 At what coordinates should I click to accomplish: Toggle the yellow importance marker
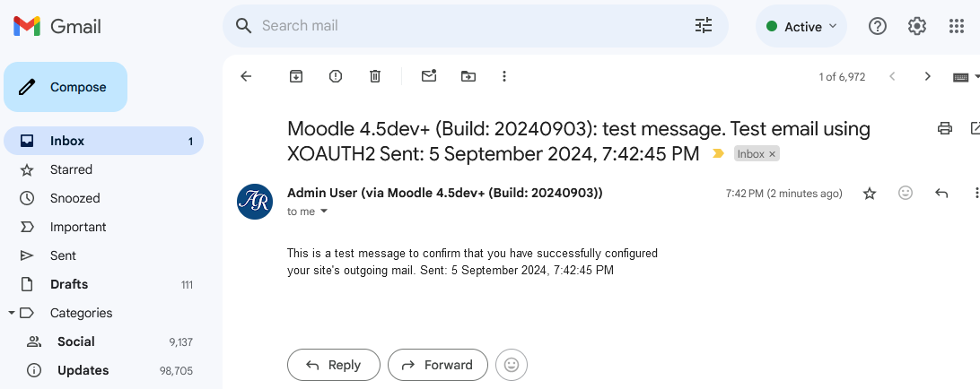[x=719, y=153]
